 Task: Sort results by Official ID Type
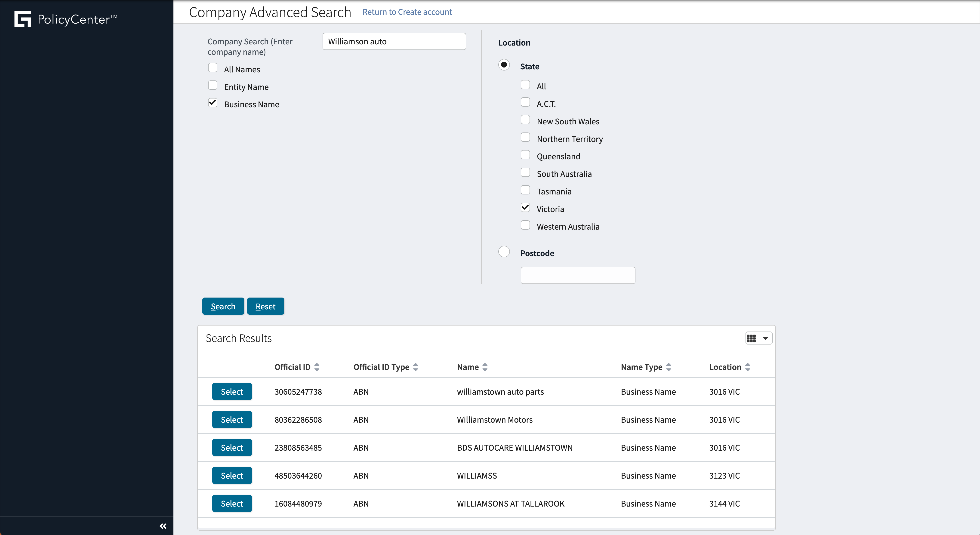416,367
